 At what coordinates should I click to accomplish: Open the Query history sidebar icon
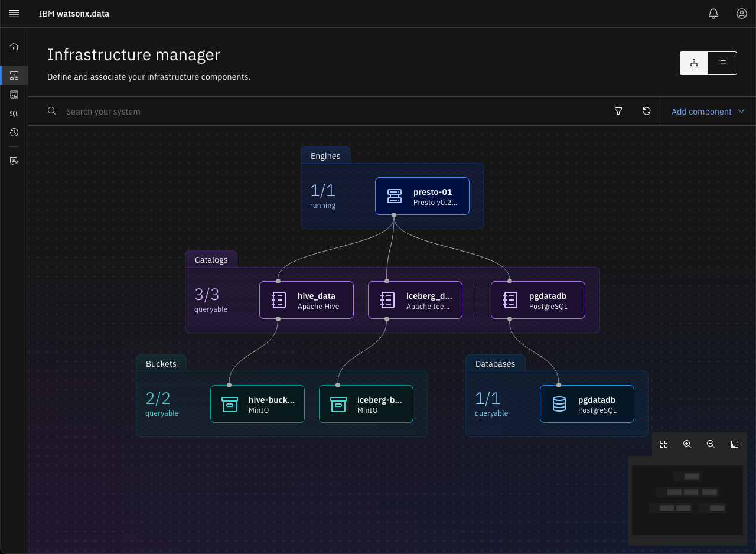pos(14,132)
